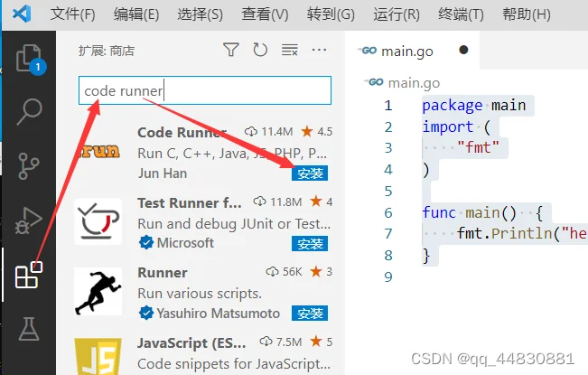Open extensions panel more actions menu
The width and height of the screenshot is (588, 375).
click(319, 50)
